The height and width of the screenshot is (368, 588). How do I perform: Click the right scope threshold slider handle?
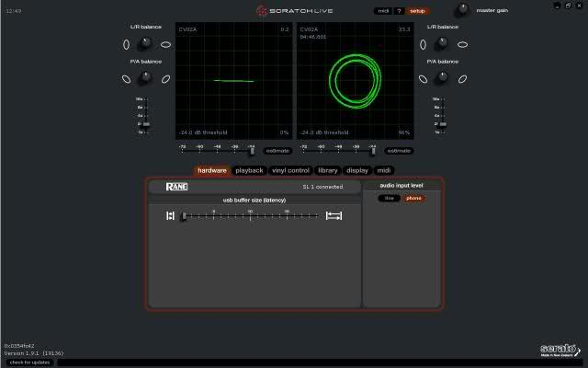(373, 151)
